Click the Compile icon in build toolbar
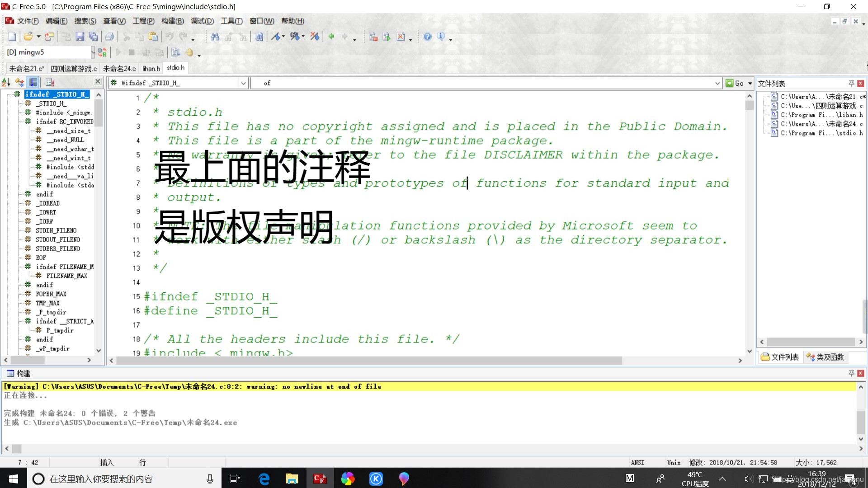The height and width of the screenshot is (488, 868). click(373, 37)
